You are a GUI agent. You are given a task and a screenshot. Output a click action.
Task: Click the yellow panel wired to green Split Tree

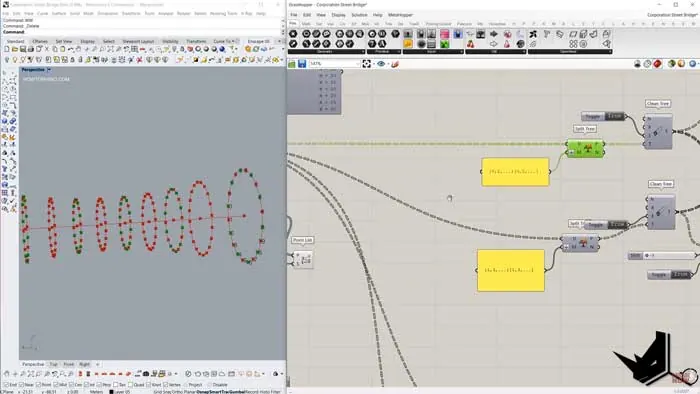pos(516,172)
